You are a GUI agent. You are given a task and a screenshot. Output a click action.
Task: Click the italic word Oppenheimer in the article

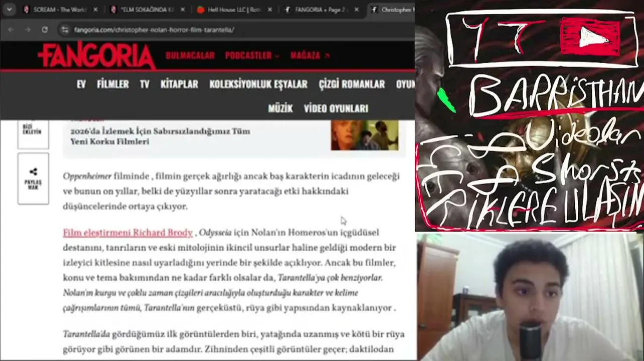click(x=87, y=176)
